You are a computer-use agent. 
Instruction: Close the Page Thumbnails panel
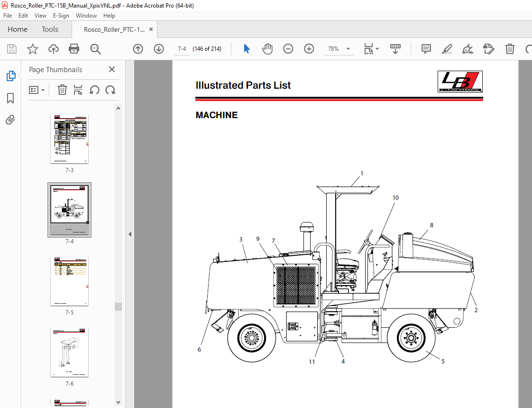tap(112, 69)
